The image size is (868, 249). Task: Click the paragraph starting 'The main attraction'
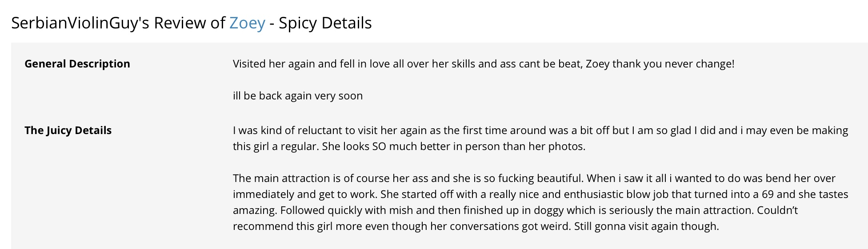tap(540, 202)
